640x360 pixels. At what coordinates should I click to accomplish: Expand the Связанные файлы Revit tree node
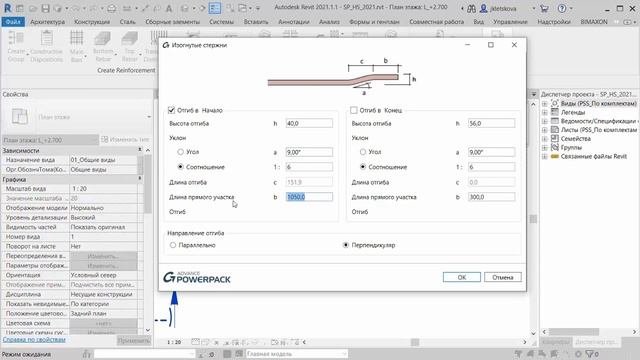coord(545,157)
